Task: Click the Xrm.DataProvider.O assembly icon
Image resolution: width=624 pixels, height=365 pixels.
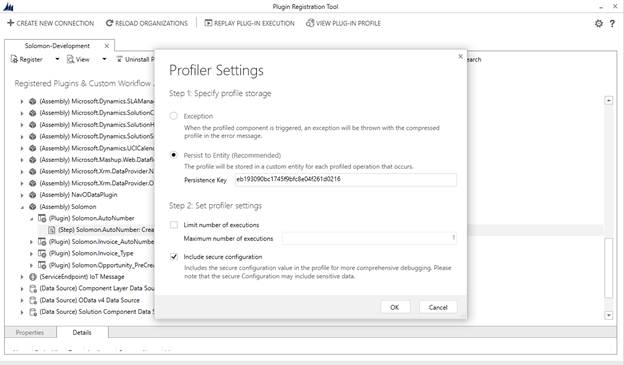Action: [x=33, y=183]
